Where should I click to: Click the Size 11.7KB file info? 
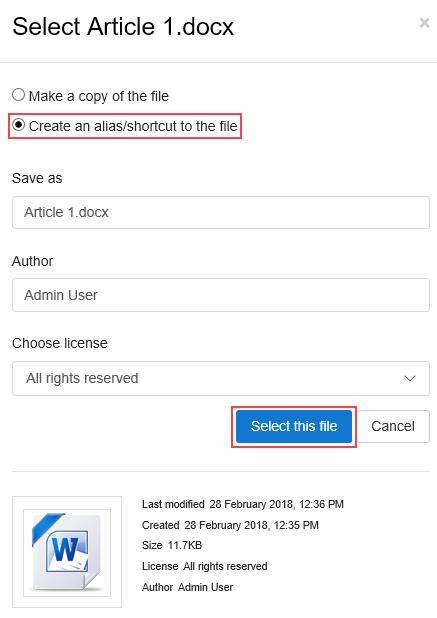[172, 545]
